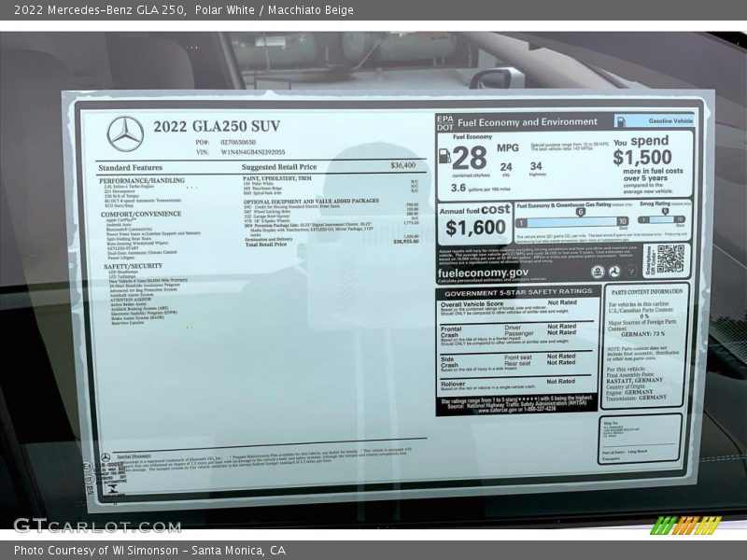Click the 'PAINT, UPHOLSTERY, TRIM' heading
Image resolution: width=747 pixels, height=560 pixels.
277,178
